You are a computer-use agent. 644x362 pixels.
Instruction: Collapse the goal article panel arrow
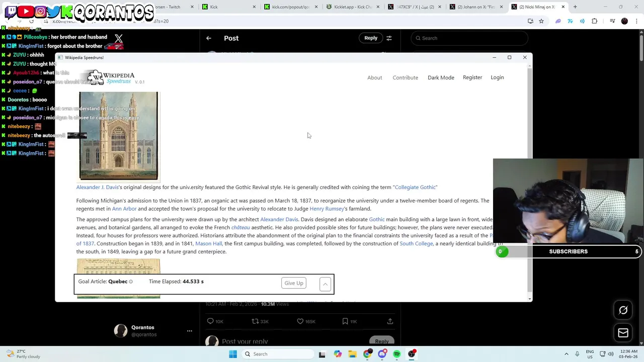325,284
